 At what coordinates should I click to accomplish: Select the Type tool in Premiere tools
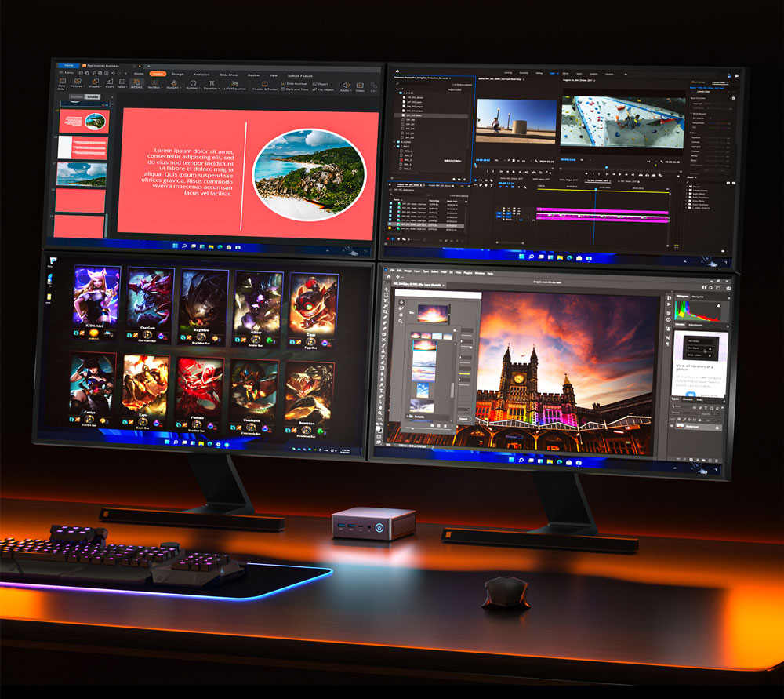click(491, 186)
